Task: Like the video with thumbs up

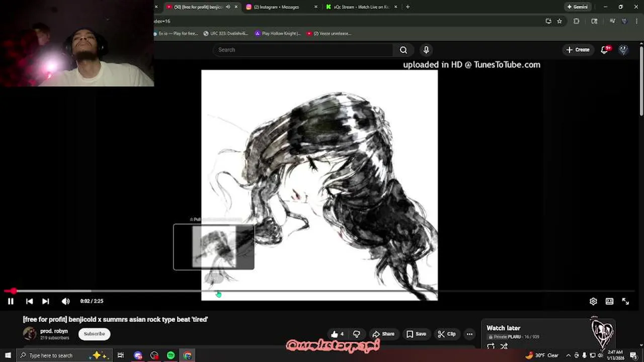Action: pos(338,334)
